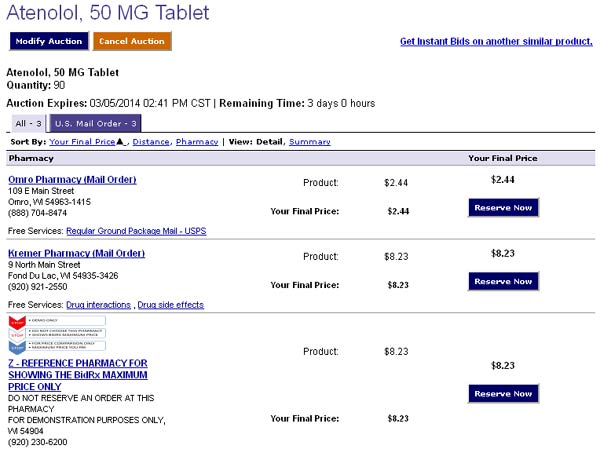The image size is (600, 471).
Task: Switch to the All - 3 tab
Action: 28,124
